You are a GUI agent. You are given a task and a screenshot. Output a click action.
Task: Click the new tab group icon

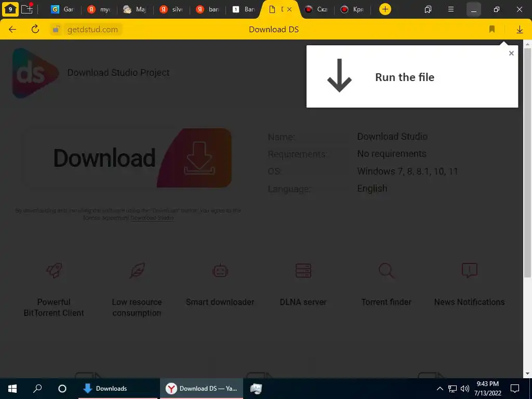pyautogui.click(x=27, y=9)
